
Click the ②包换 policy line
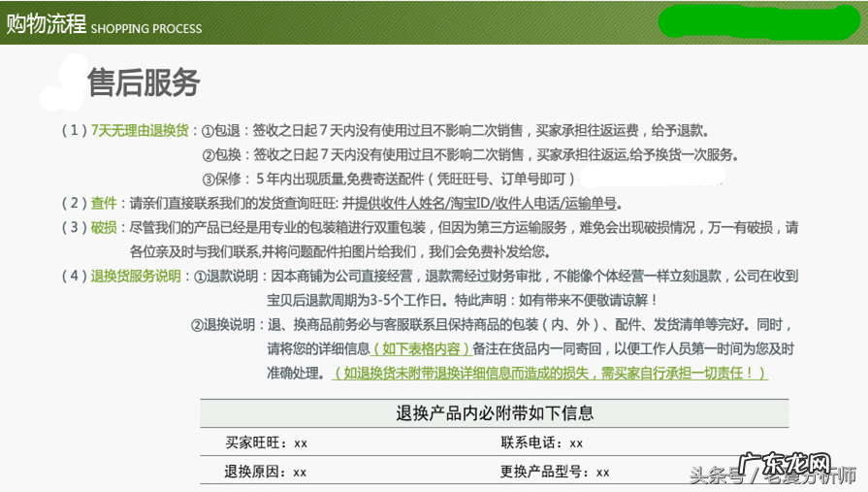[x=470, y=154]
